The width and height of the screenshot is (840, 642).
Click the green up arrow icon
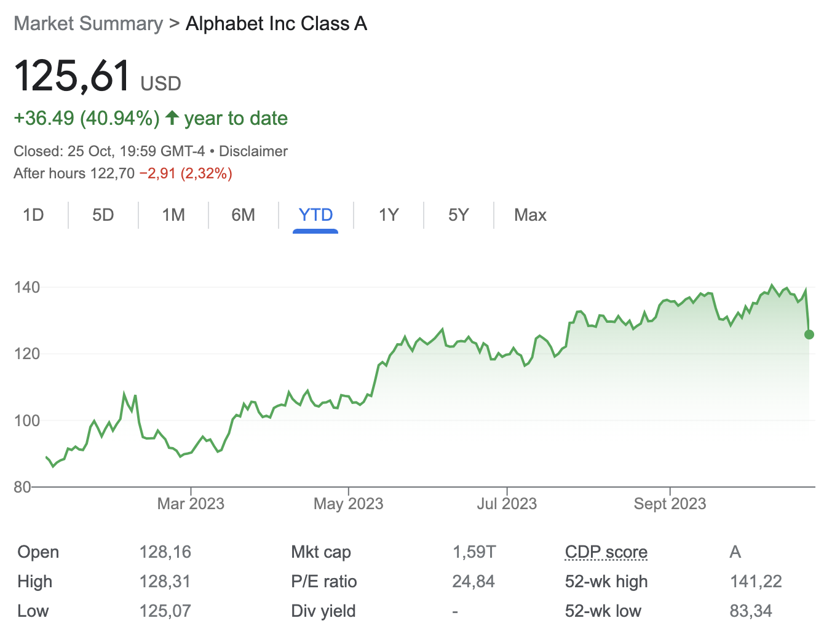pos(172,117)
